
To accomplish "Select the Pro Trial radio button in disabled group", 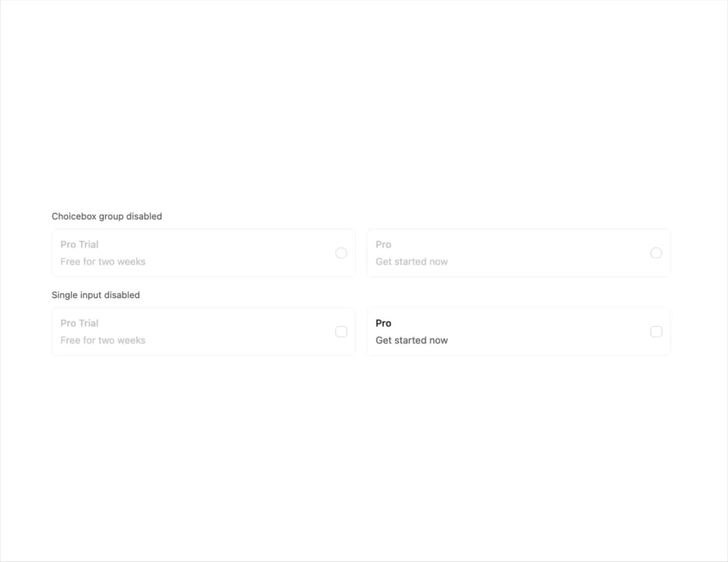I will [x=341, y=253].
